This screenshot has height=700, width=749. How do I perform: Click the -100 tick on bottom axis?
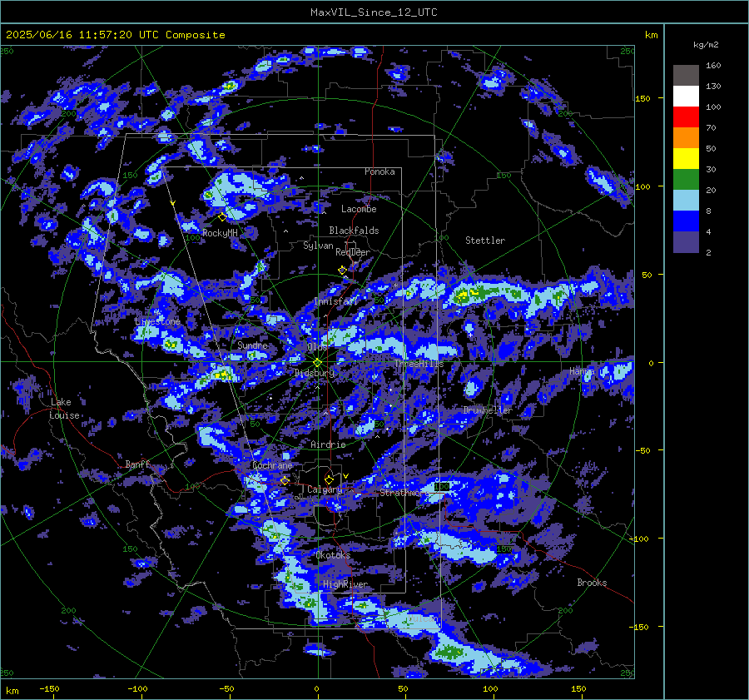pos(137,689)
